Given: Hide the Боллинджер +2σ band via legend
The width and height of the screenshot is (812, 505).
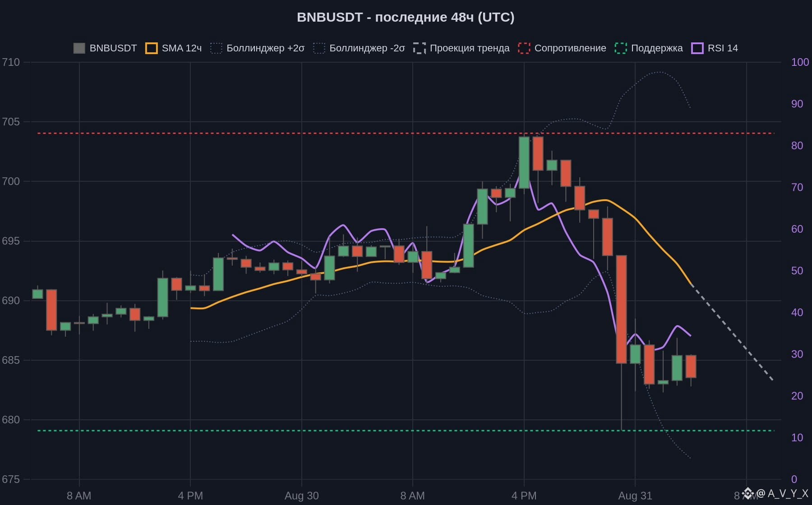Looking at the screenshot, I should pos(258,48).
